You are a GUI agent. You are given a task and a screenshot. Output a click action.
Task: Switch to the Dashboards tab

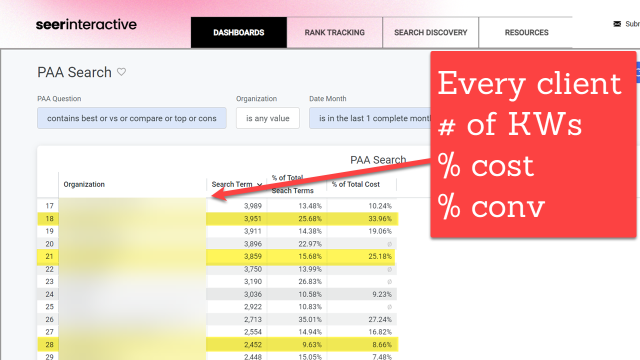pos(239,32)
